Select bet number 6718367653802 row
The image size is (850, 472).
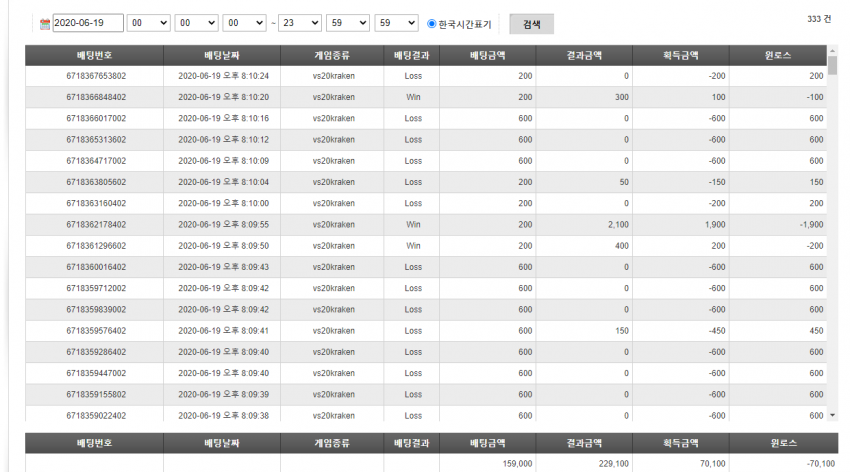pyautogui.click(x=426, y=76)
